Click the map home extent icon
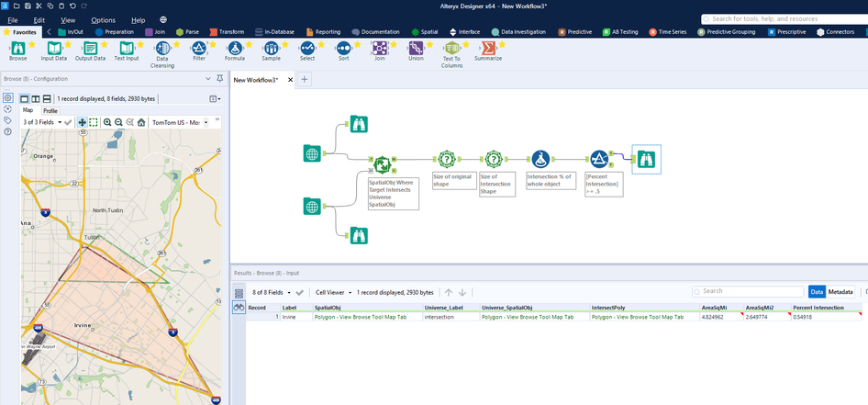 pos(141,122)
